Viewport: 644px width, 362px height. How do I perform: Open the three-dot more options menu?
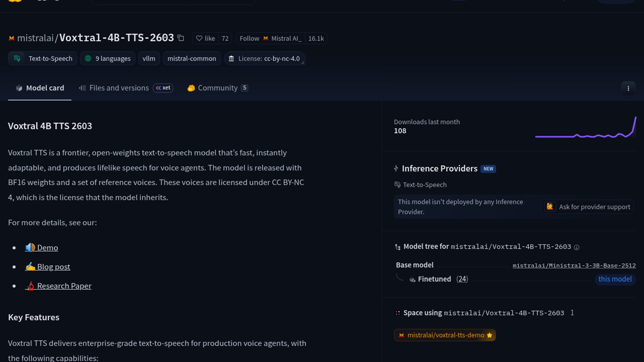(628, 89)
